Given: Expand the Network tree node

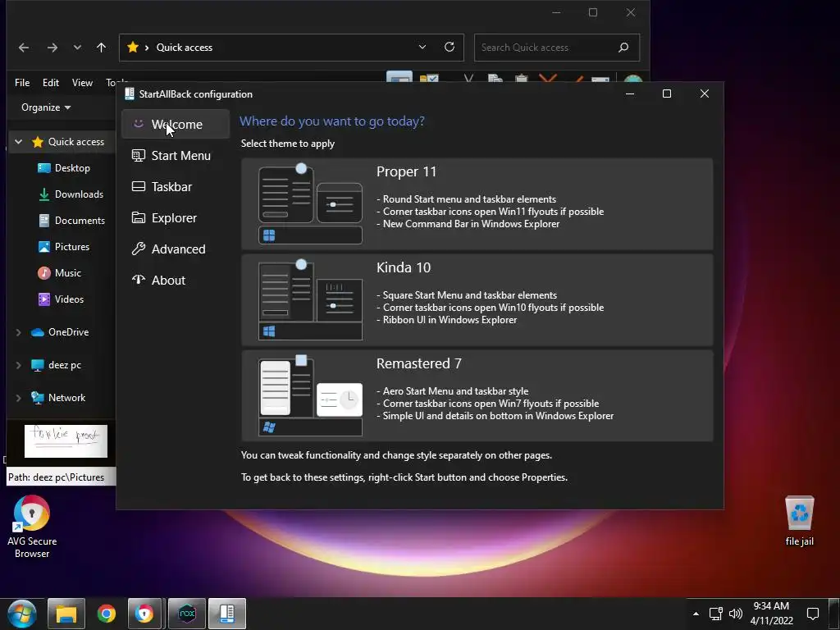Looking at the screenshot, I should (18, 398).
